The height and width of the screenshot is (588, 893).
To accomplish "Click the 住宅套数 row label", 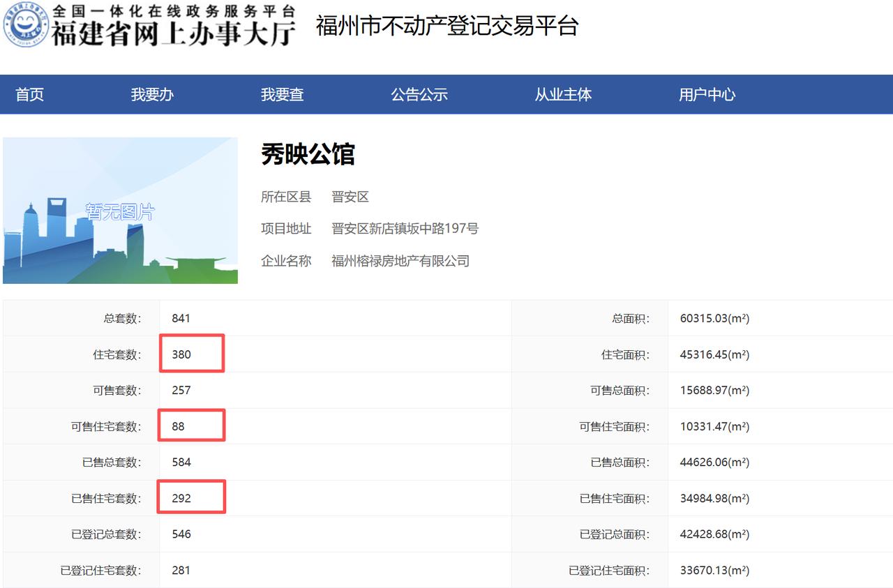I will click(x=117, y=354).
